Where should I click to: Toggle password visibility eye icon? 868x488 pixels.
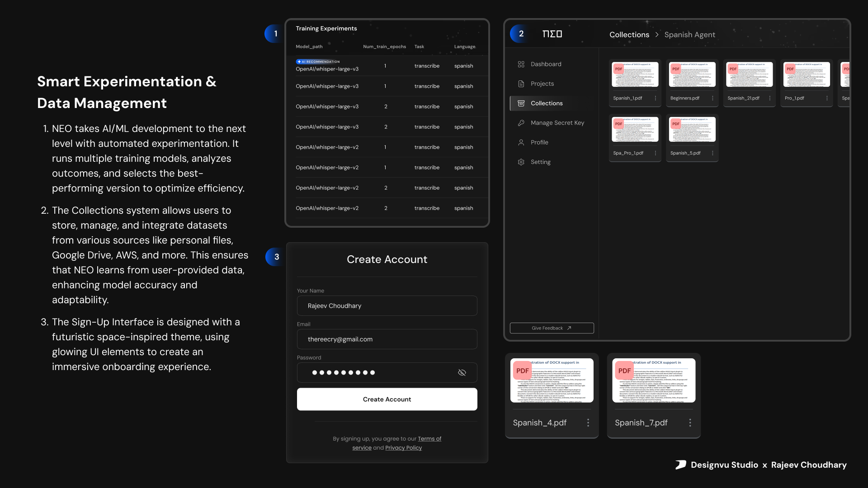[x=462, y=372]
